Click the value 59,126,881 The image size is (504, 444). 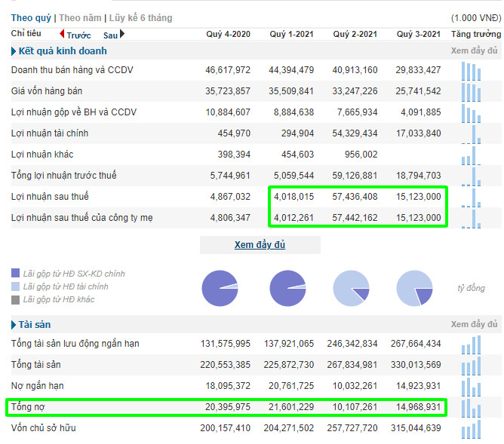(355, 176)
